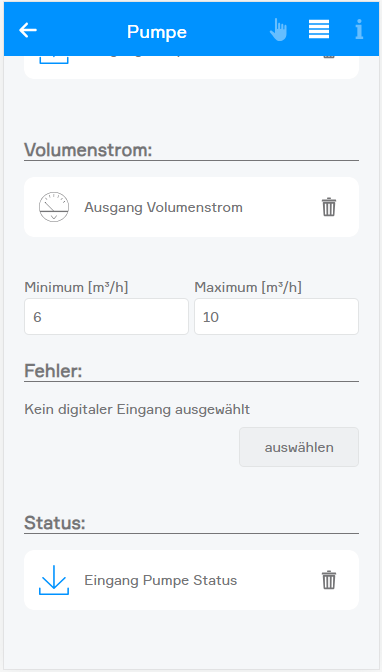The width and height of the screenshot is (382, 672).
Task: Click the Volumenstrom section heading
Action: [88, 150]
